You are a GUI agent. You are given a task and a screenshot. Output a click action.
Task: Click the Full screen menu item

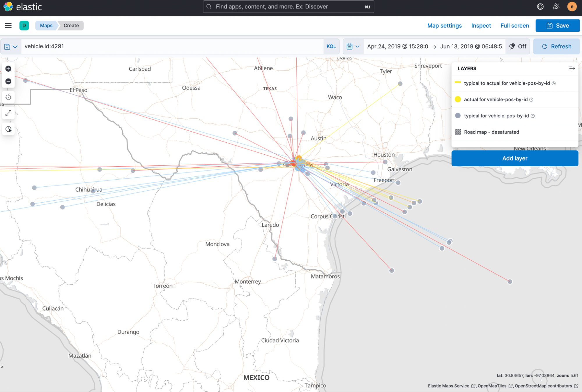pos(515,25)
